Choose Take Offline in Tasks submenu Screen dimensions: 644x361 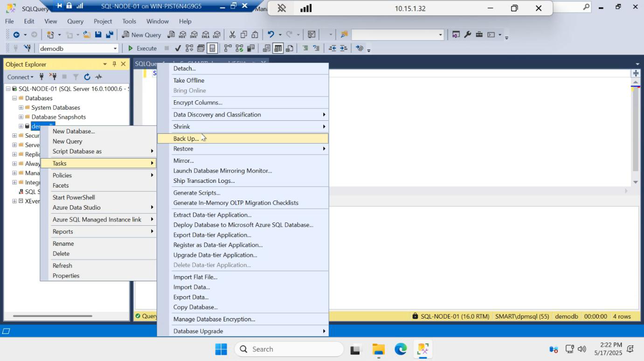click(x=242, y=80)
